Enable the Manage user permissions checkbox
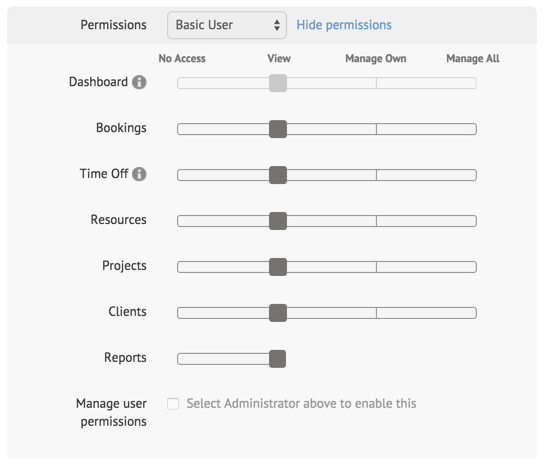Viewport: 546px width, 466px height. point(173,404)
